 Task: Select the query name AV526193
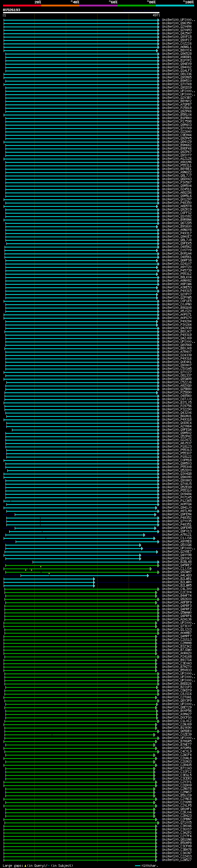pos(11,10)
